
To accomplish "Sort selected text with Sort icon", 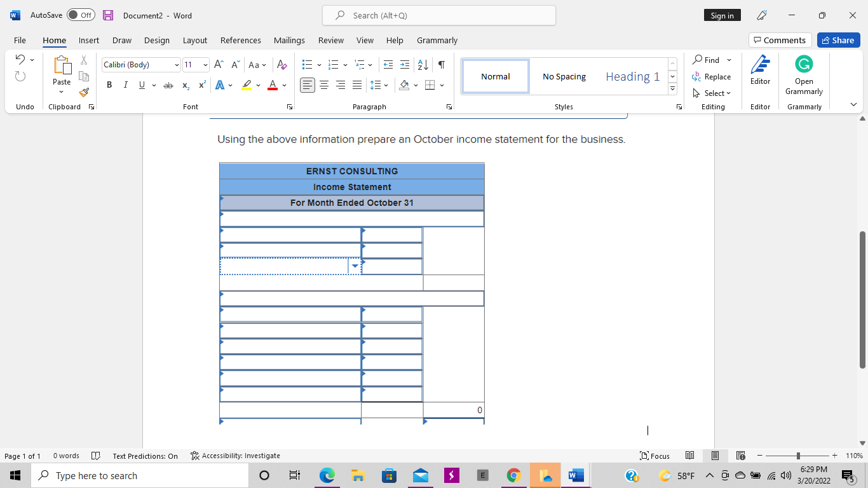I will (421, 64).
